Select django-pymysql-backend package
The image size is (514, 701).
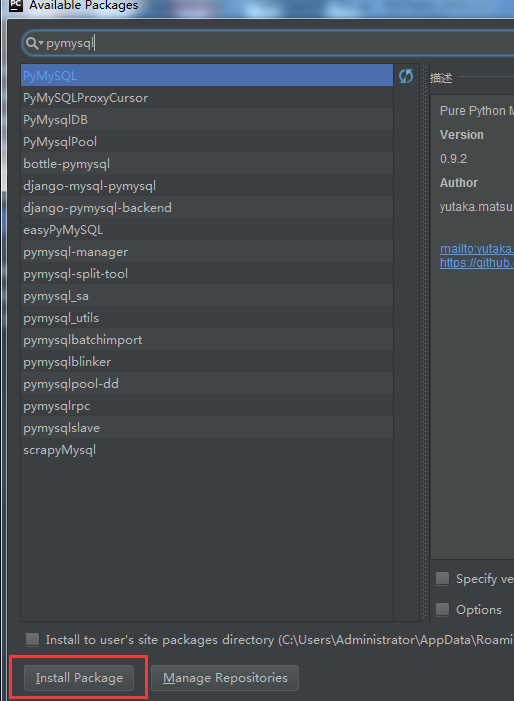pyautogui.click(x=207, y=207)
